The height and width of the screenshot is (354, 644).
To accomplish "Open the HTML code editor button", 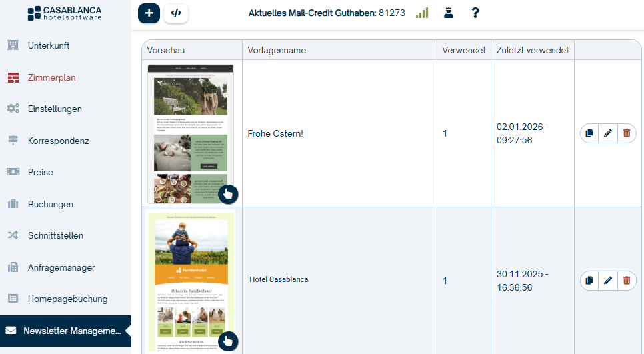I will (x=176, y=13).
